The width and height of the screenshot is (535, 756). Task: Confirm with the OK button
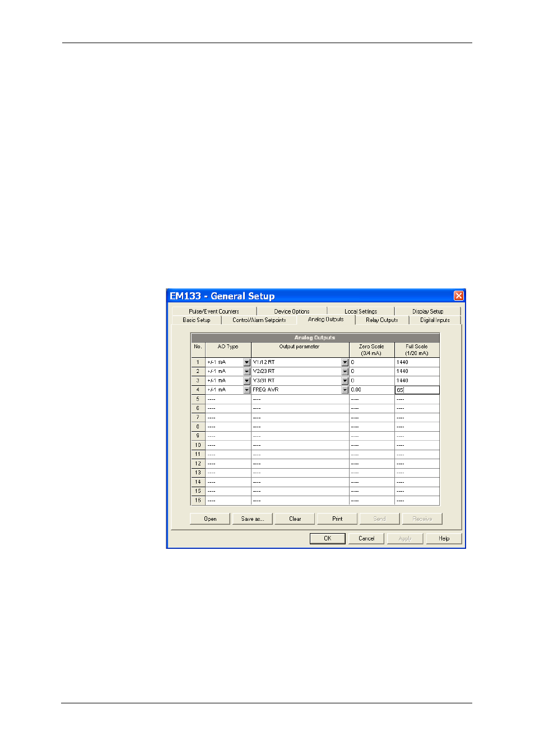pos(328,539)
